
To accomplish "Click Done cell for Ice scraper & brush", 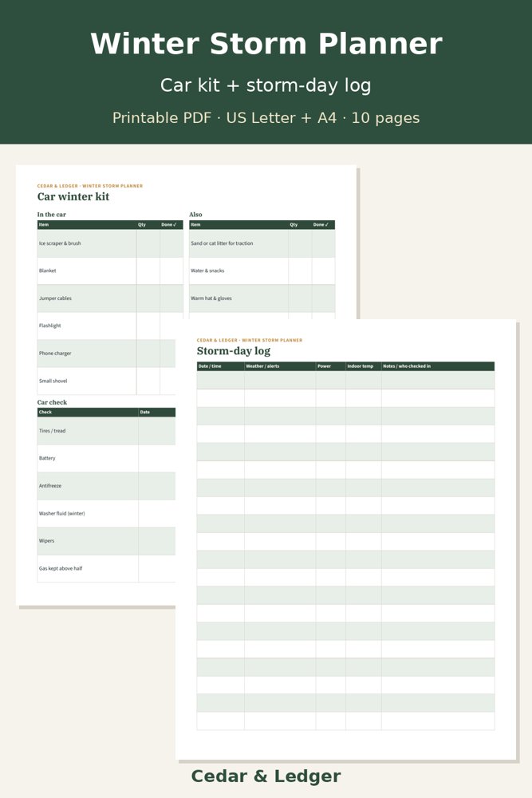I will tap(171, 243).
